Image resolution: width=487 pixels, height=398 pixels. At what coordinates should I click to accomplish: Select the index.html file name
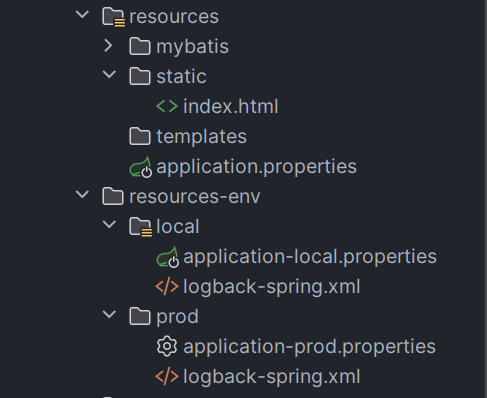tap(231, 107)
